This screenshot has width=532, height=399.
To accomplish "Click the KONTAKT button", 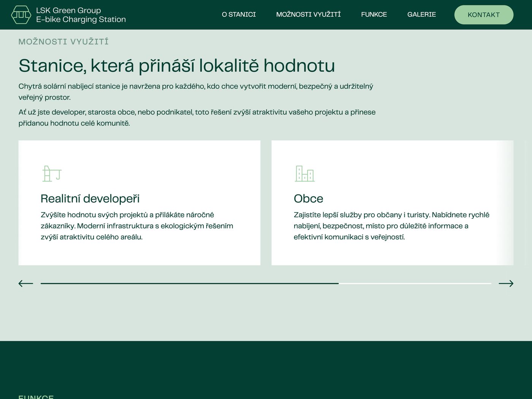I will click(484, 15).
